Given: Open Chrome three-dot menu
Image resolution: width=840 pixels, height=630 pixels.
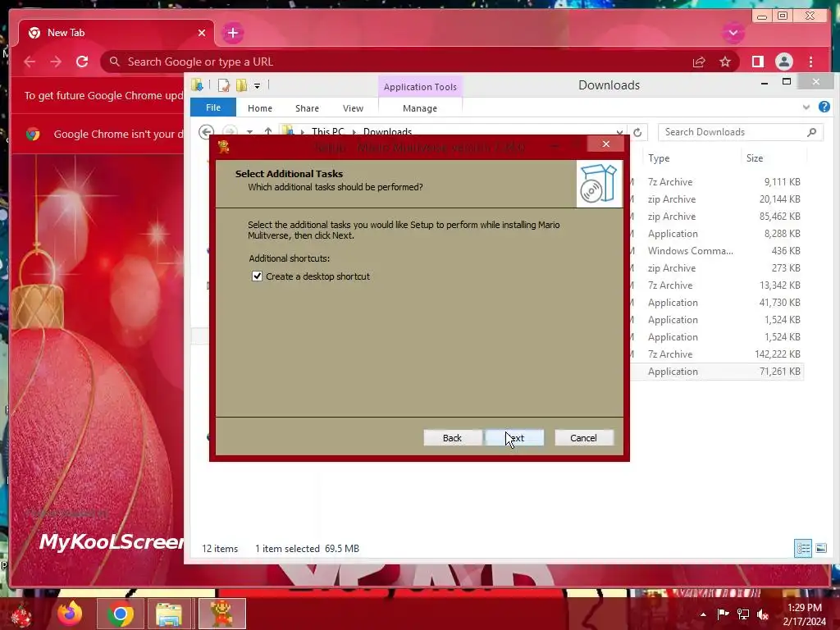Looking at the screenshot, I should [x=810, y=62].
